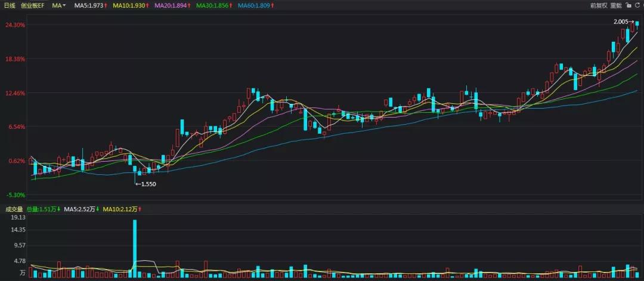The width and height of the screenshot is (644, 281).
Task: Click the 日线 period label
Action: pyautogui.click(x=10, y=6)
